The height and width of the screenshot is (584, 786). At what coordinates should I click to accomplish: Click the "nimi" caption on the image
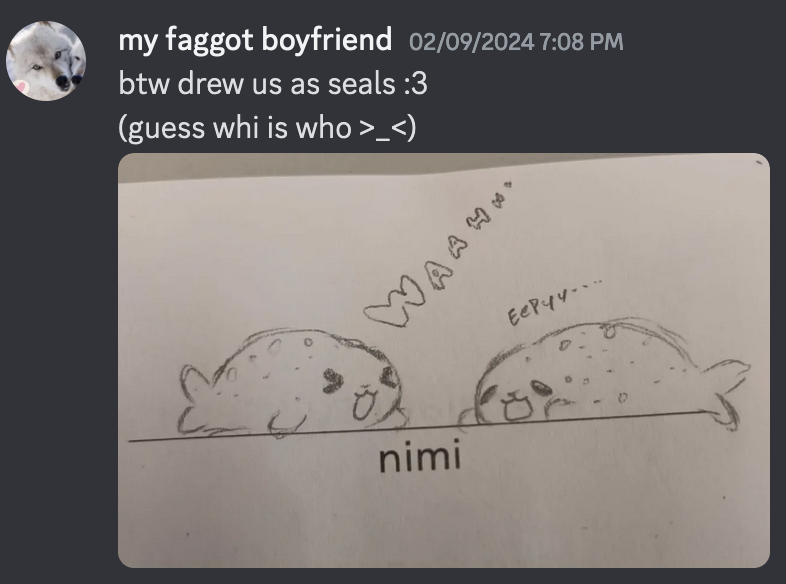[420, 457]
